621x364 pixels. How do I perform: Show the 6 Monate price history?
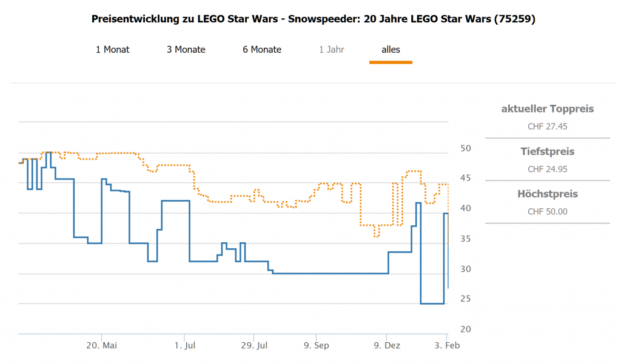click(x=262, y=50)
